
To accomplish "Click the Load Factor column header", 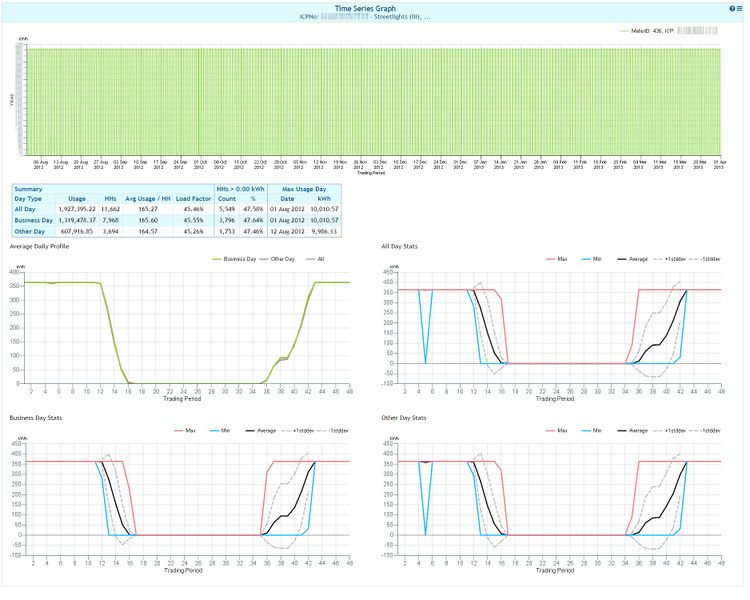I will pos(193,199).
